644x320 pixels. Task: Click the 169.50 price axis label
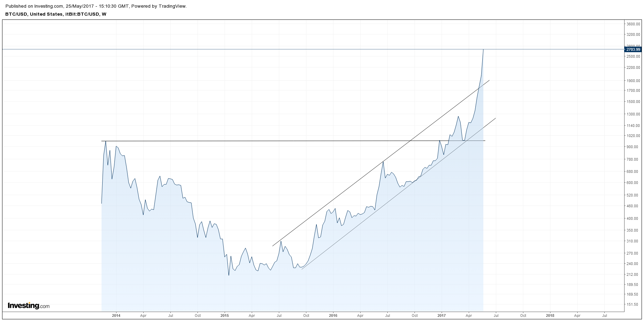tap(633, 294)
